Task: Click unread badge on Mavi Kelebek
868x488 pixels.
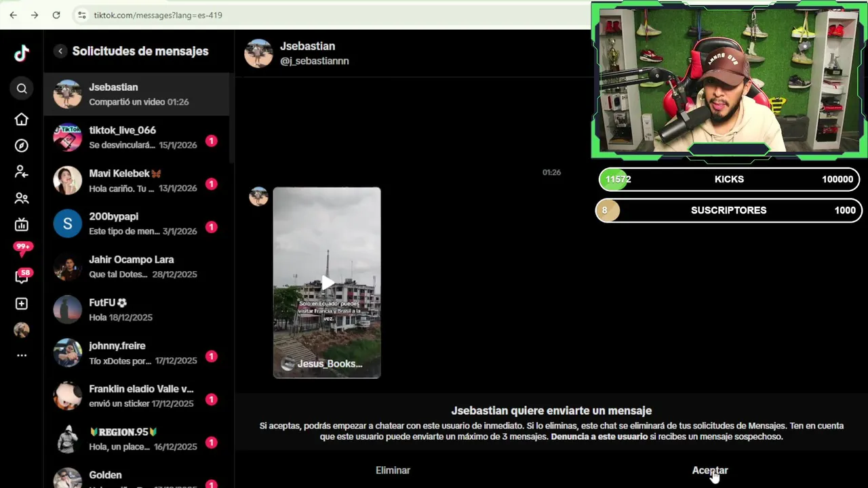Action: point(212,184)
